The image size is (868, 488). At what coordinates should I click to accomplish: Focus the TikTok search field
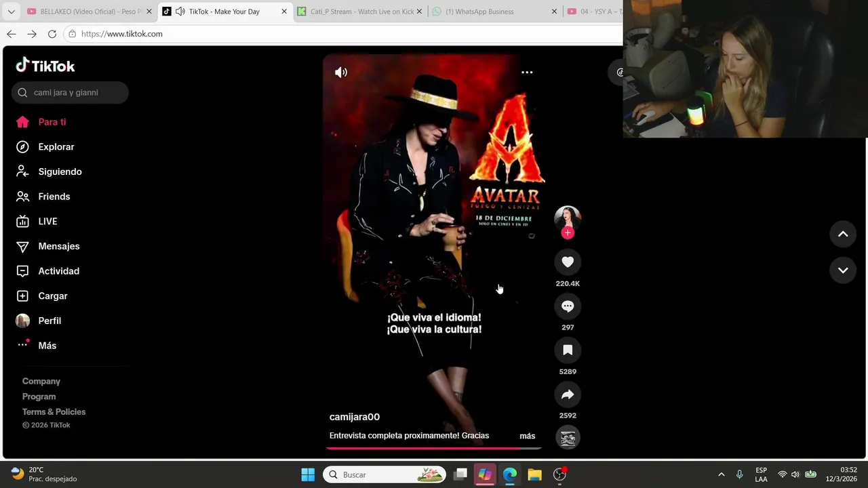(70, 93)
